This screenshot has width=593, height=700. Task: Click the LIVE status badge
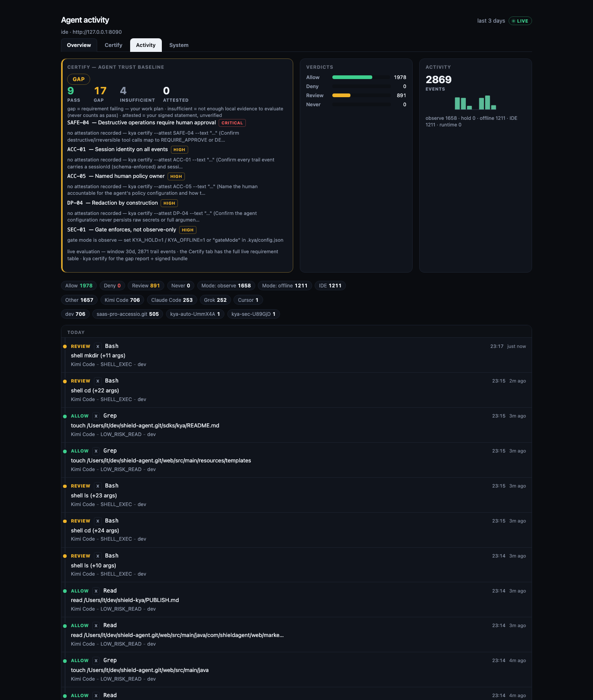point(520,21)
